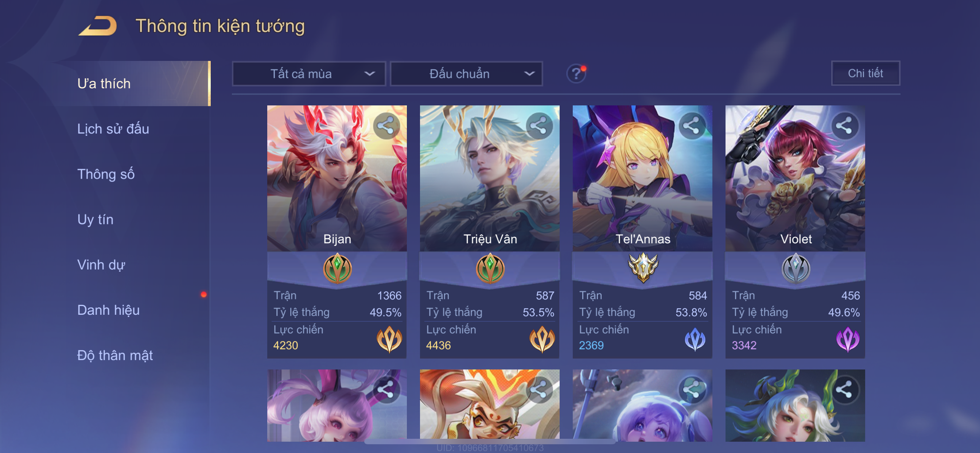Screen dimensions: 980x453
Task: Share the Violet hero card
Action: (x=845, y=126)
